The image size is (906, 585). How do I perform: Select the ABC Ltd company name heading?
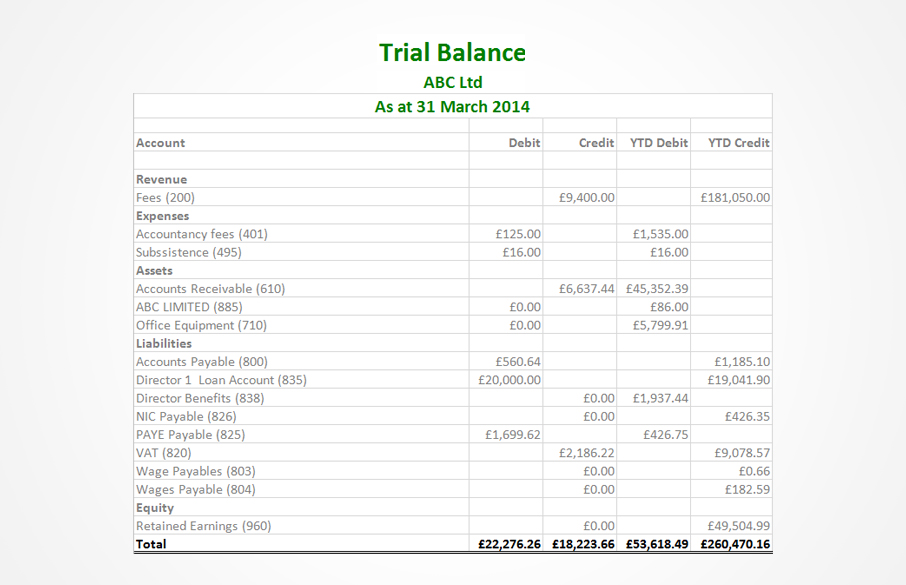(452, 82)
